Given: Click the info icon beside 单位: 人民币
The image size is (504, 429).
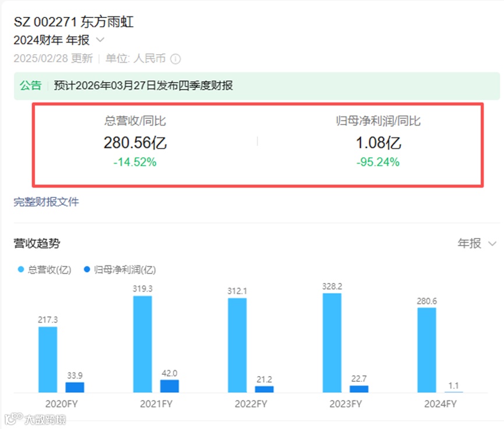Looking at the screenshot, I should tap(175, 59).
